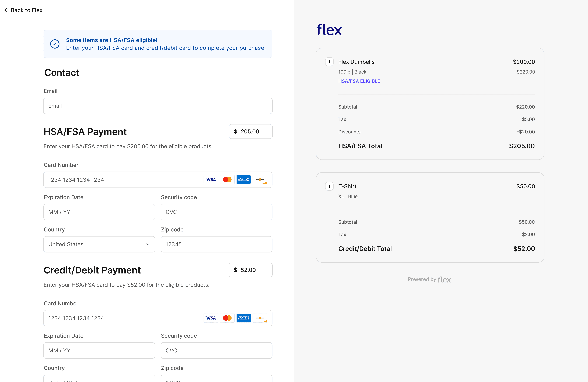The height and width of the screenshot is (382, 588).
Task: Focus the Email input field
Action: 158,106
